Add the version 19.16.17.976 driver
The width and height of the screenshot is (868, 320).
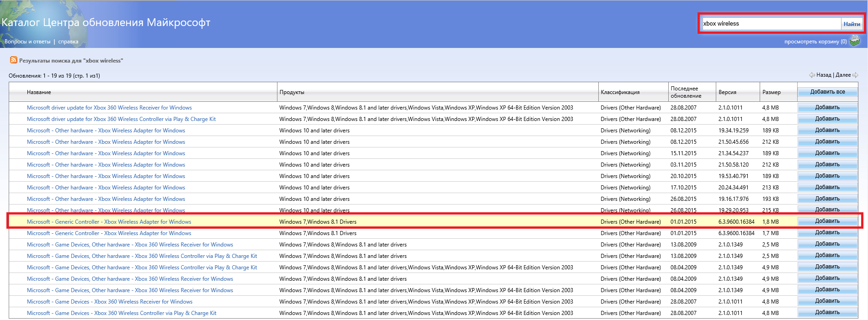point(827,199)
